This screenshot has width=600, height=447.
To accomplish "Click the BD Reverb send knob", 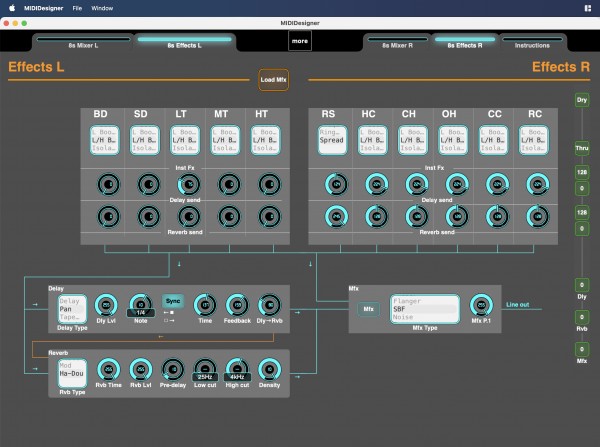I will [x=108, y=217].
